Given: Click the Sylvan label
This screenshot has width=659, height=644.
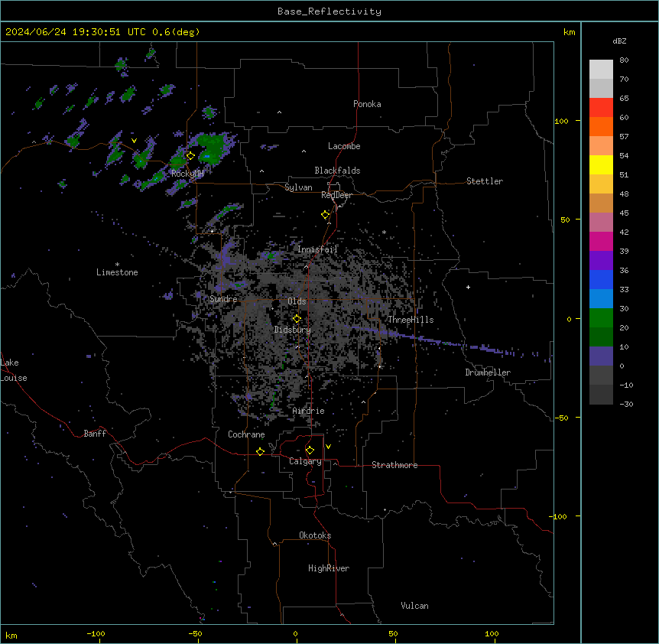Looking at the screenshot, I should click(298, 187).
